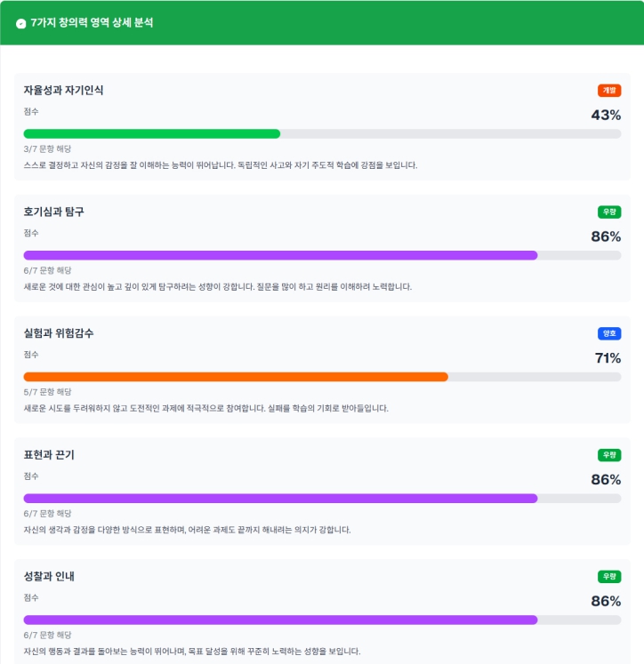Click the 3/7 문항 해당 text
Image resolution: width=644 pixels, height=664 pixels.
click(47, 149)
